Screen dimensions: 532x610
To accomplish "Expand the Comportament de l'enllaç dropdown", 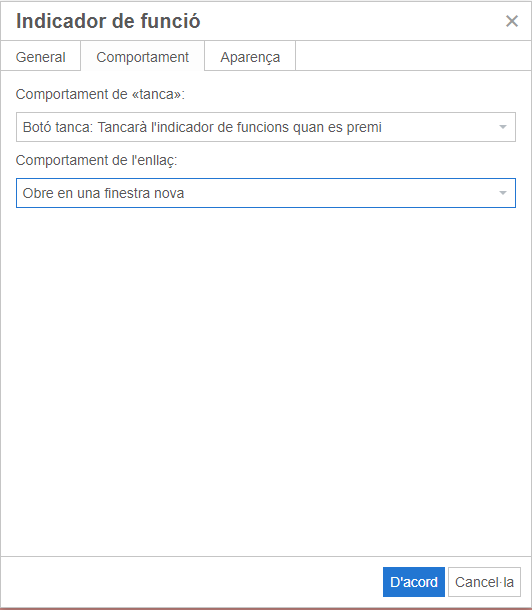I will 266,193.
